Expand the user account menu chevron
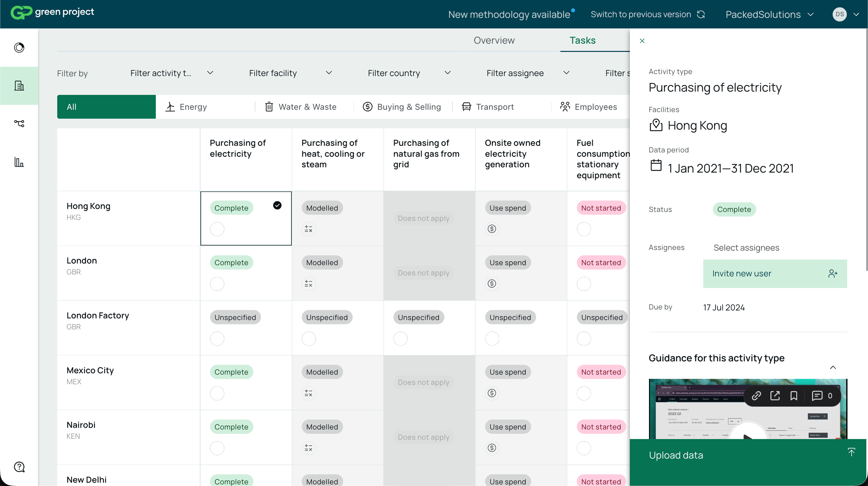Viewport: 868px width, 486px height. 856,15
